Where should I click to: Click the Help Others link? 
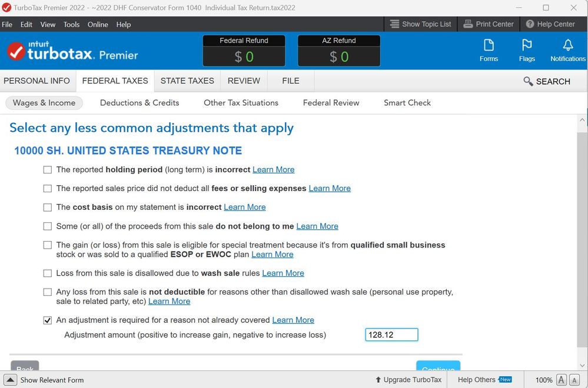click(477, 380)
